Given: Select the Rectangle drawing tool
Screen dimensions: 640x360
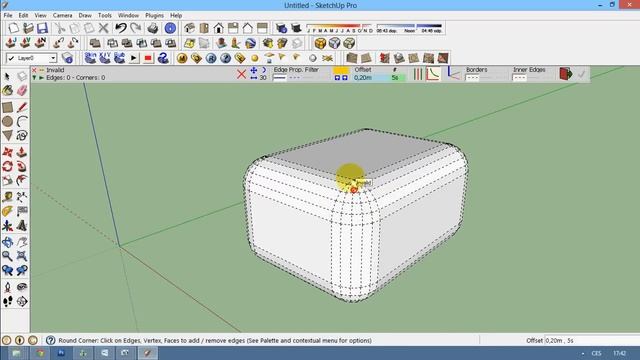Looking at the screenshot, I should coord(7,107).
